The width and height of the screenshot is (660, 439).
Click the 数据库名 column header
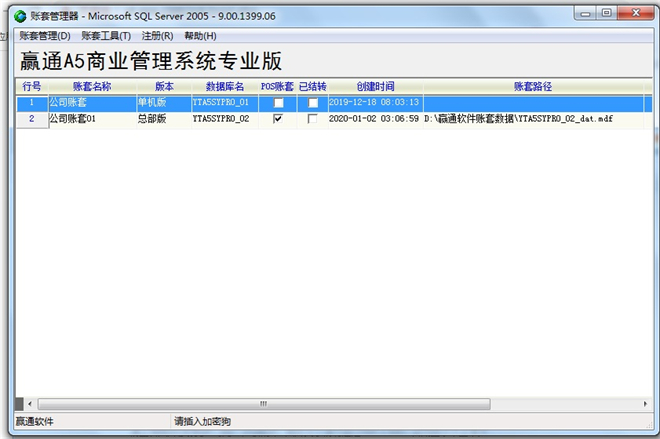point(225,87)
